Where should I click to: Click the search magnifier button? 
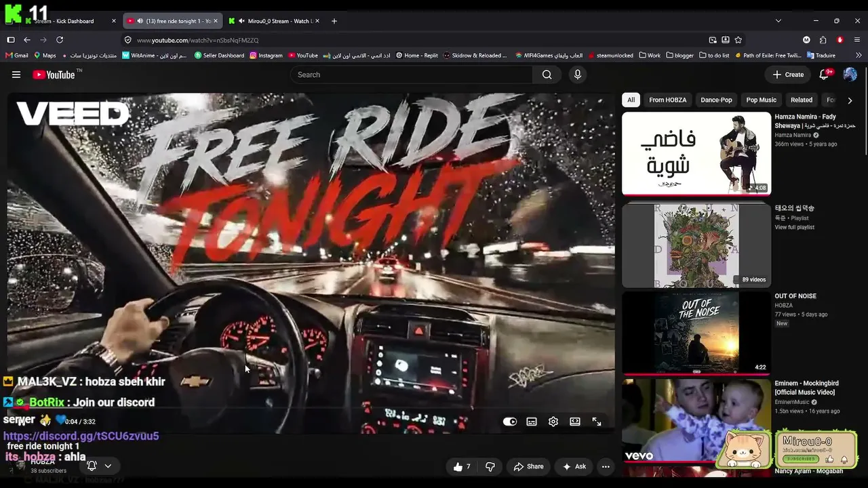click(x=547, y=75)
